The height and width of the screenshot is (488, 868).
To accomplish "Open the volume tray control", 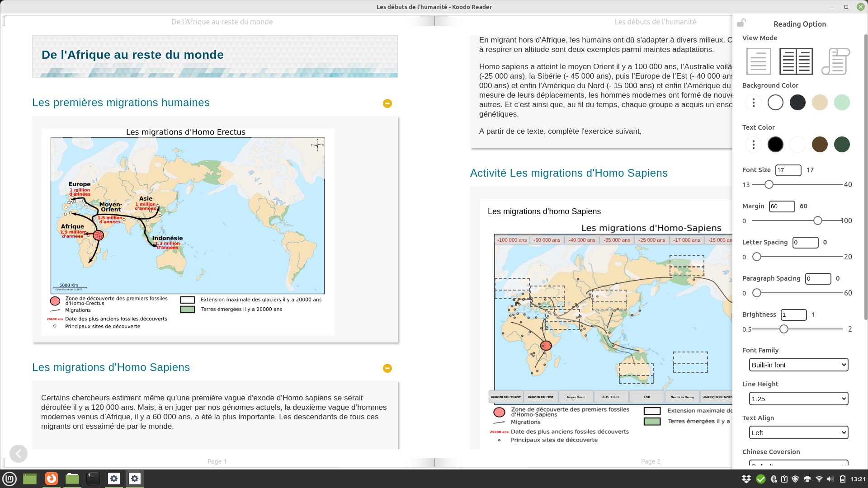I will pyautogui.click(x=830, y=479).
